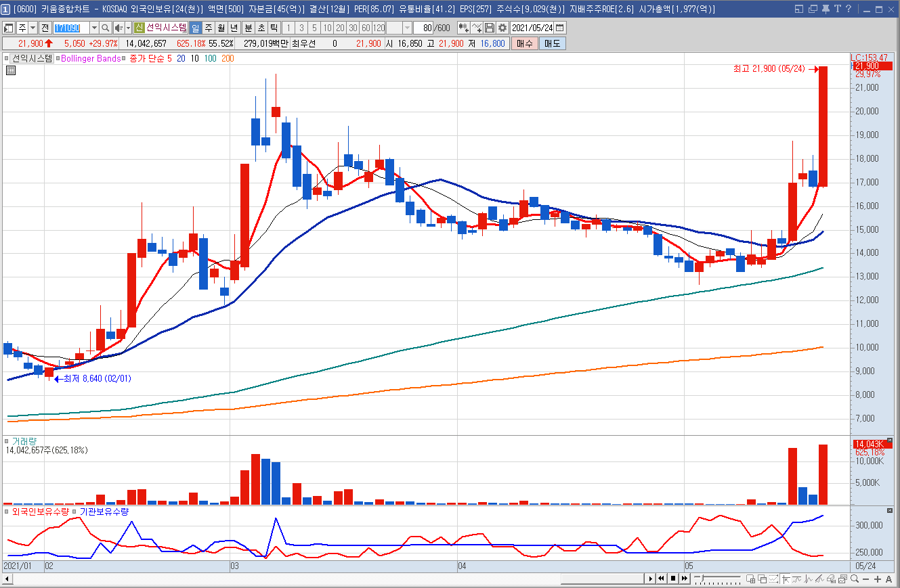Viewport: 900px width, 588px height.
Task: Click Bollinger Bands indicator label
Action: 91,59
